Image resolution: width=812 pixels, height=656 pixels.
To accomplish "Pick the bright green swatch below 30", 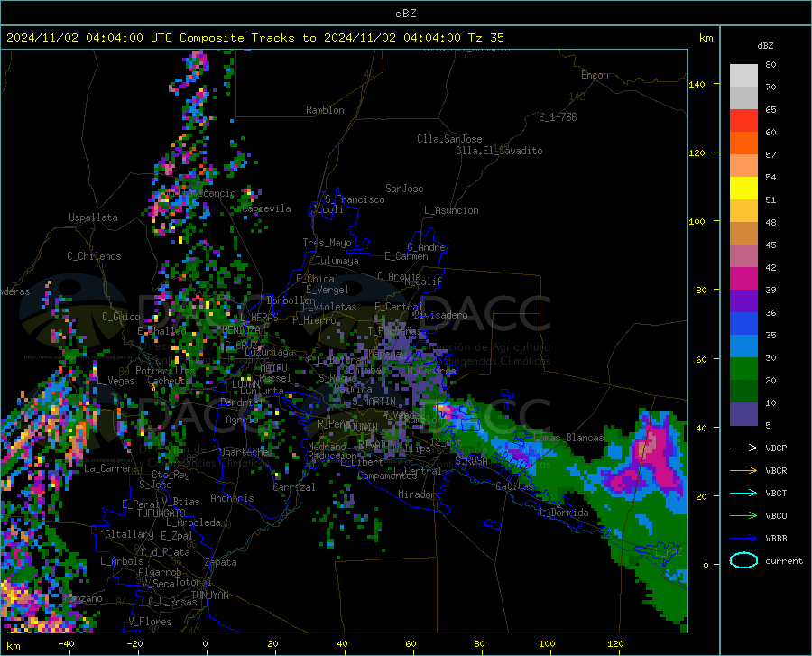I will (743, 369).
